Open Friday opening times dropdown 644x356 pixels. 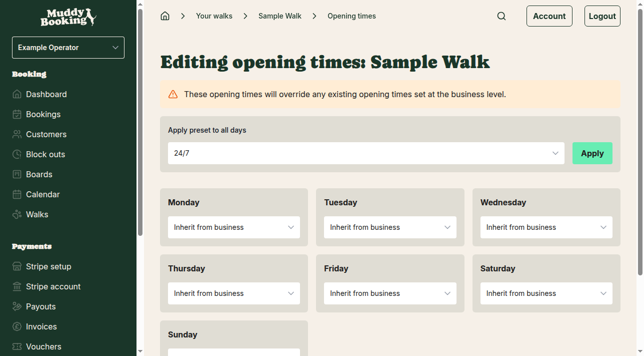coord(390,293)
